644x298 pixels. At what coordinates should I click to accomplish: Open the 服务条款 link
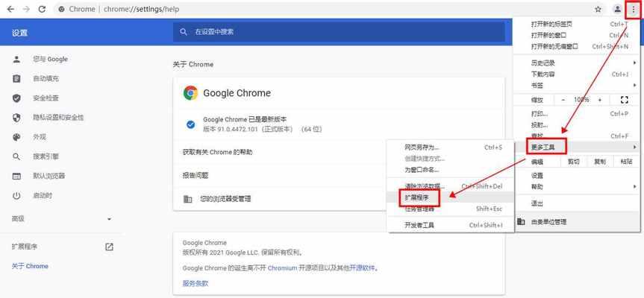pos(196,283)
